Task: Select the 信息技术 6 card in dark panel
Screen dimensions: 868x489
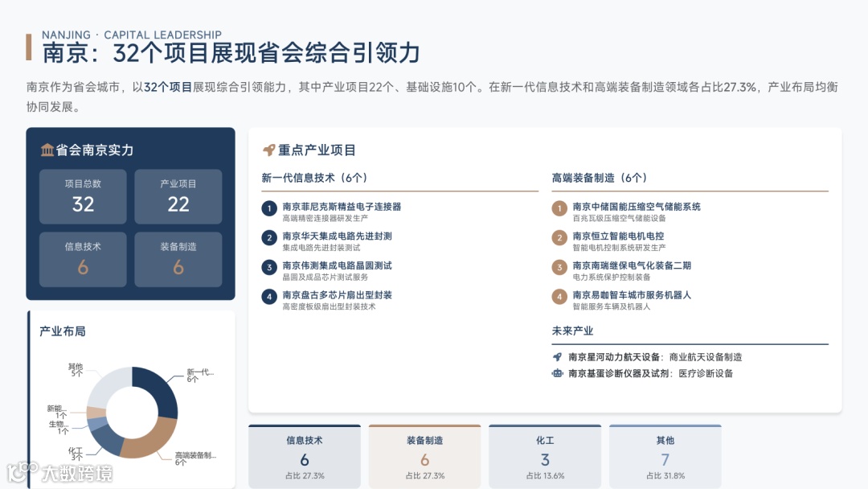Action: (83, 259)
